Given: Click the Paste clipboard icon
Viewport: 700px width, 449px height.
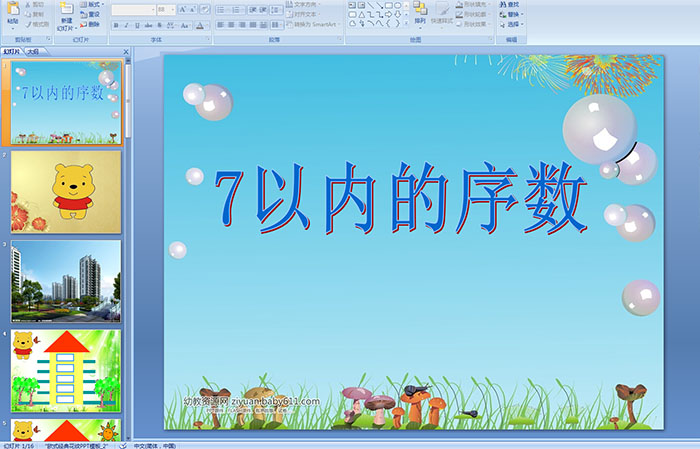Looking at the screenshot, I should click(x=13, y=8).
